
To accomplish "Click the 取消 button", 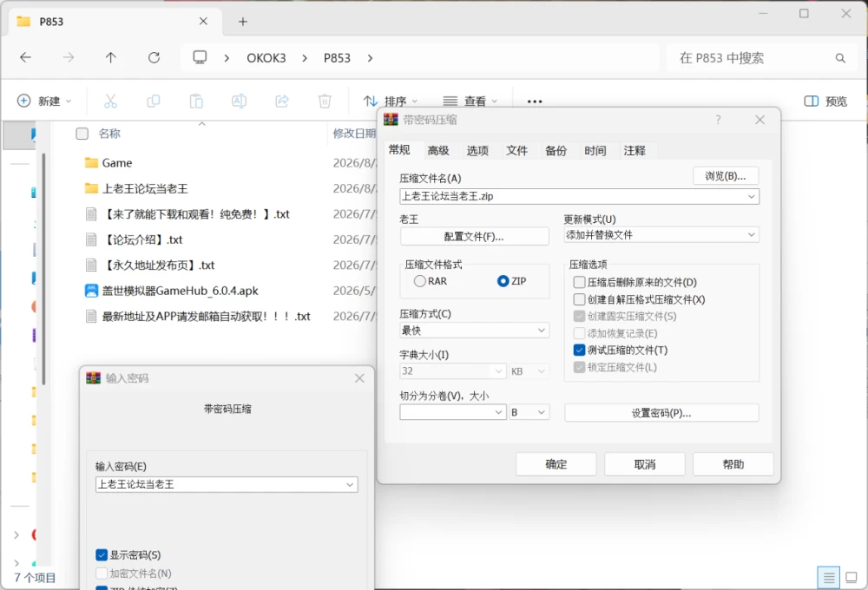I will point(645,464).
